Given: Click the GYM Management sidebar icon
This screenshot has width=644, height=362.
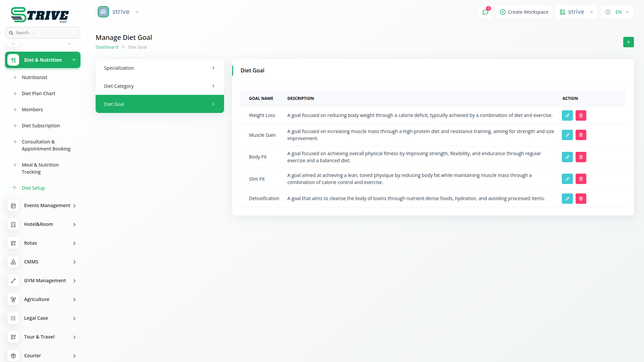Looking at the screenshot, I should (13, 281).
